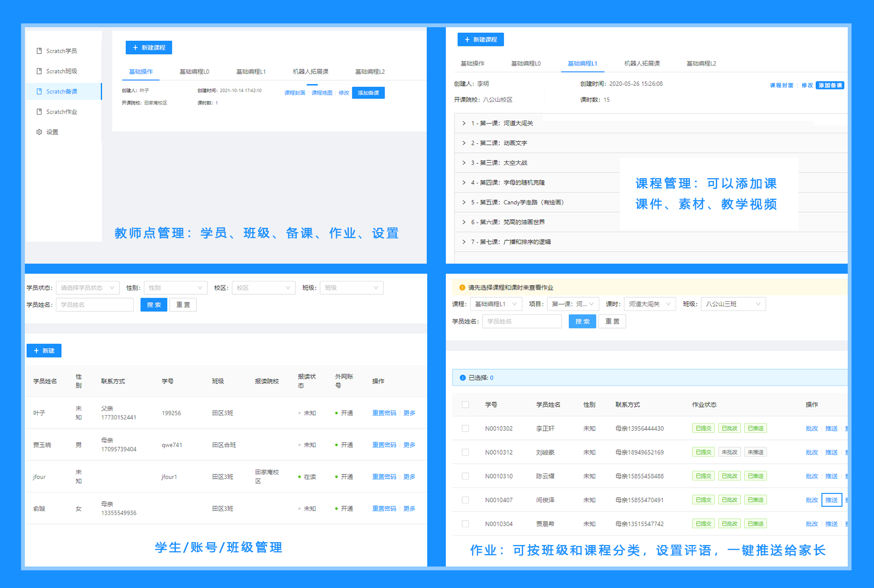This screenshot has height=588, width=874.
Task: Click 添加备课 button next to 课程地图 link
Action: tap(368, 93)
